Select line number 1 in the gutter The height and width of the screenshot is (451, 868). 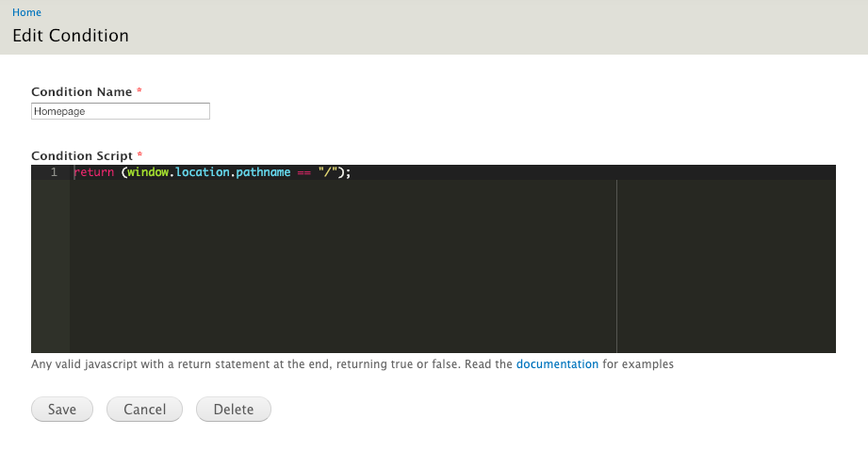click(54, 172)
